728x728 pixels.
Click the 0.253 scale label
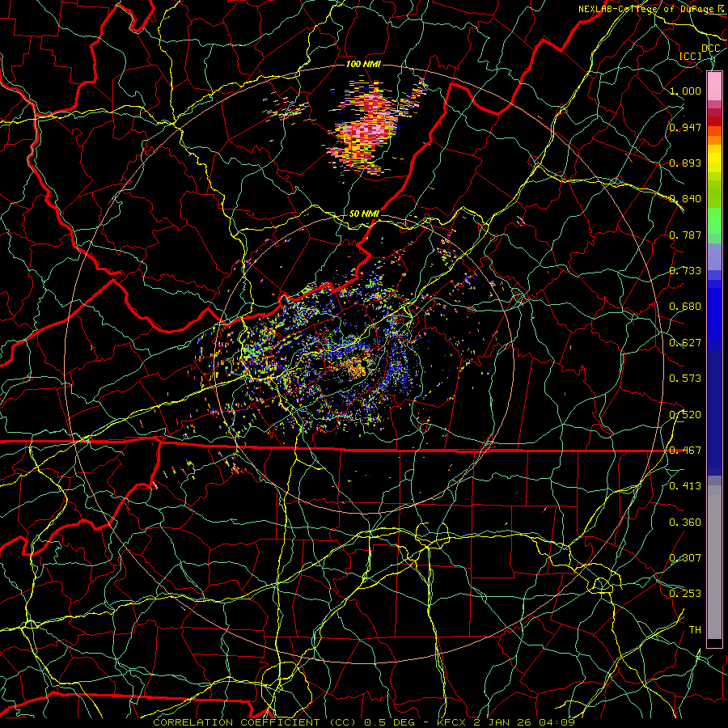pos(685,594)
